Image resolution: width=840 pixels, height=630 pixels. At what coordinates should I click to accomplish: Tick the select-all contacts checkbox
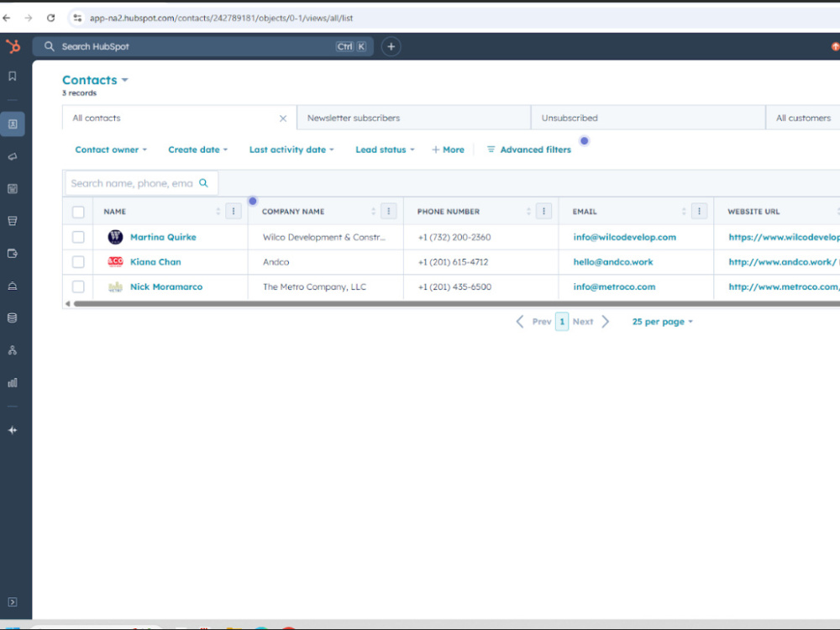[x=78, y=212]
